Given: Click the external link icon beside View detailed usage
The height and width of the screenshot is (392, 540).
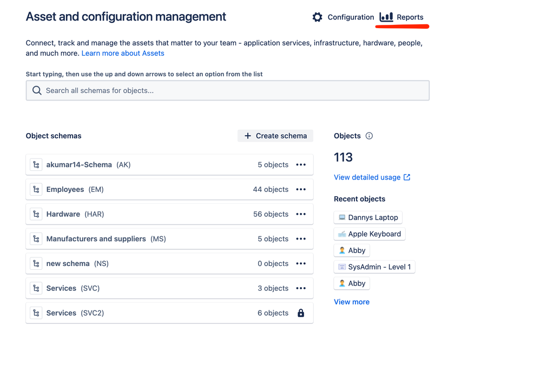Looking at the screenshot, I should (407, 177).
